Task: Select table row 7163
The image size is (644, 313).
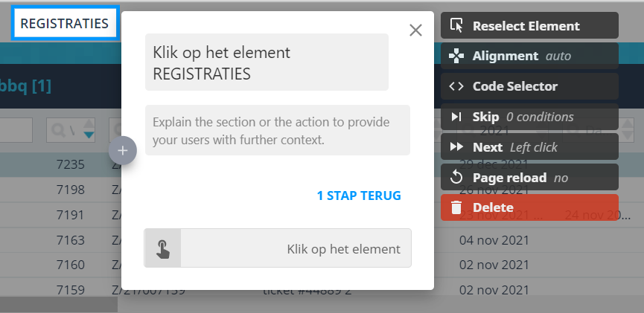Action: tap(71, 240)
